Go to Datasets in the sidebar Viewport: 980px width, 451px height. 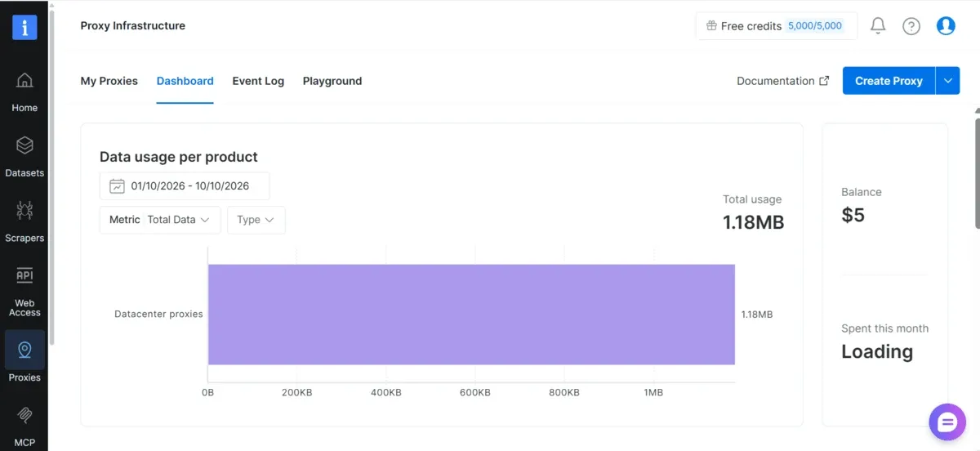coord(24,156)
